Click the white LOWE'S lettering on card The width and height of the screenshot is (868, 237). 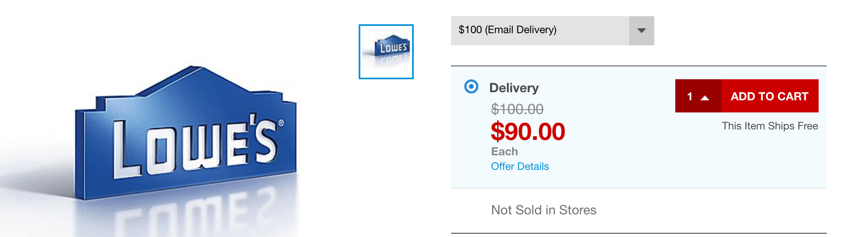pyautogui.click(x=194, y=148)
